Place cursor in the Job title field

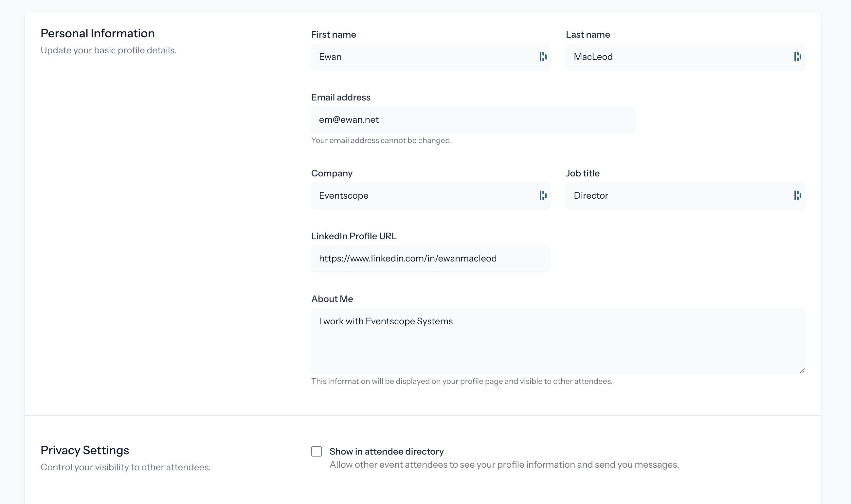[x=662, y=196]
